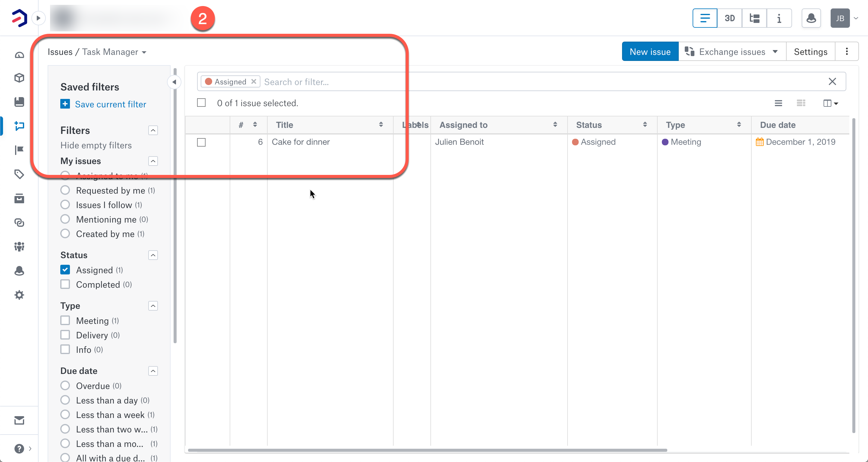Check the Delivery type checkbox
Viewport: 868px width, 462px height.
coord(65,335)
